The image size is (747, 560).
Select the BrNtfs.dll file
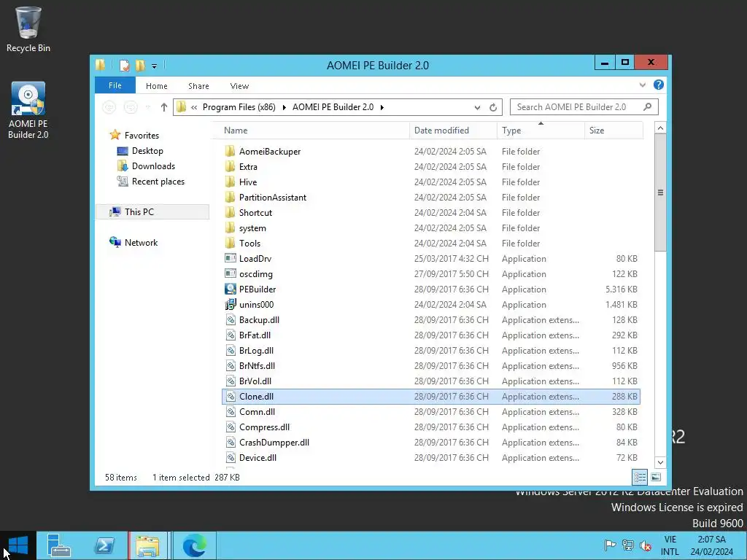(x=431, y=366)
